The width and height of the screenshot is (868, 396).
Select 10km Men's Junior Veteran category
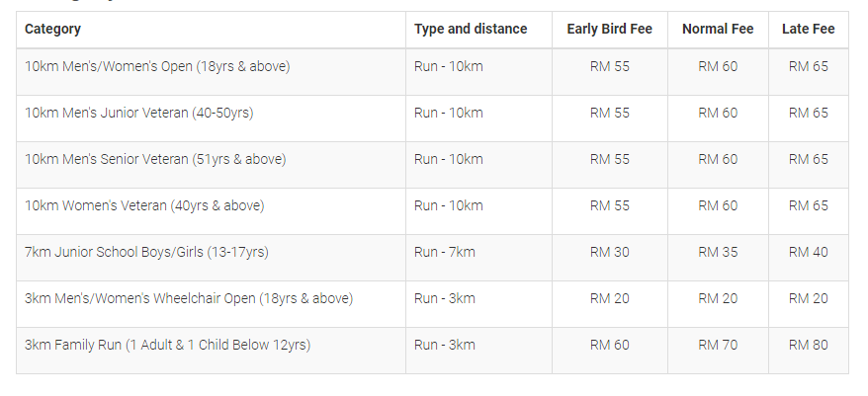click(x=139, y=113)
